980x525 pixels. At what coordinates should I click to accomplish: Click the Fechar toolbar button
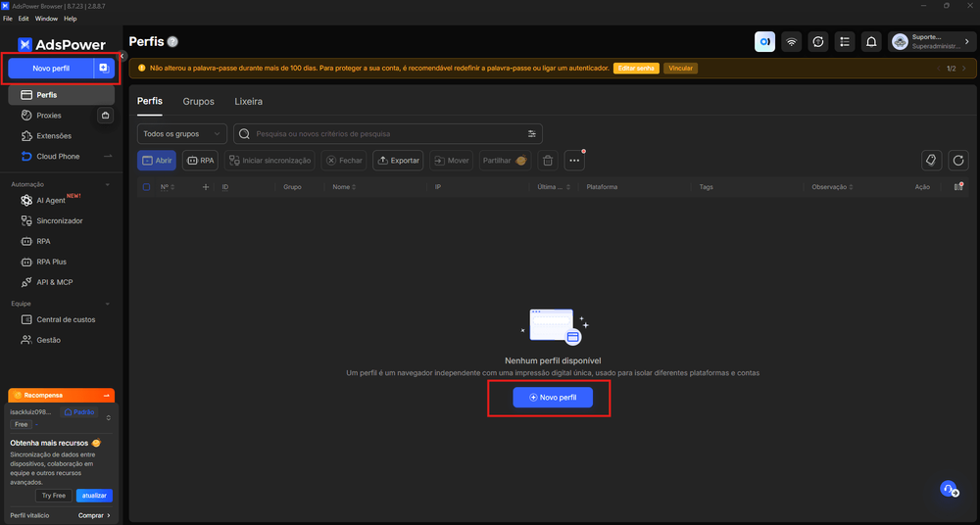click(344, 161)
